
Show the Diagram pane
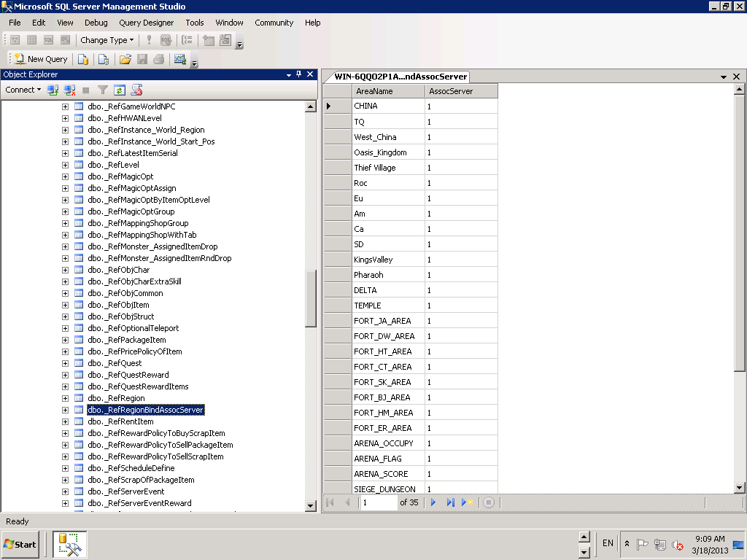pyautogui.click(x=15, y=40)
